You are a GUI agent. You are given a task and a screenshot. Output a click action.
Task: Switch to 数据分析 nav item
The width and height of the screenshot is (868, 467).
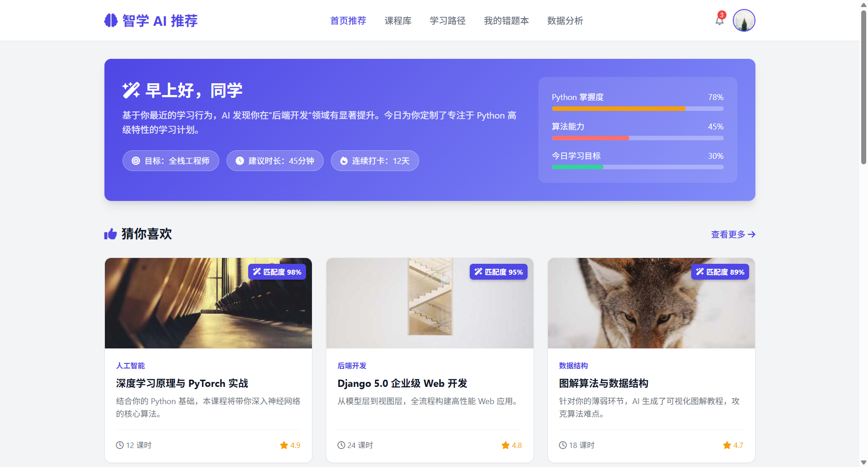coord(565,21)
